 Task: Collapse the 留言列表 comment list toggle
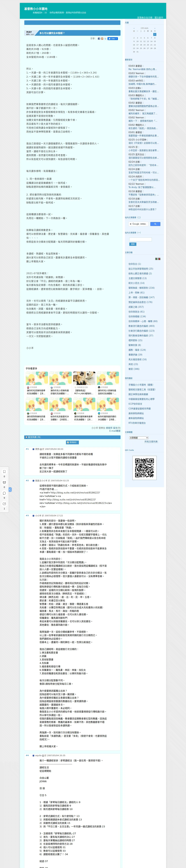26,437
